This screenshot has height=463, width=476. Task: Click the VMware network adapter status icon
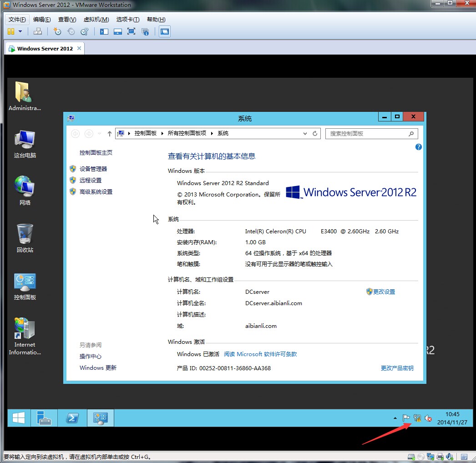click(x=430, y=457)
